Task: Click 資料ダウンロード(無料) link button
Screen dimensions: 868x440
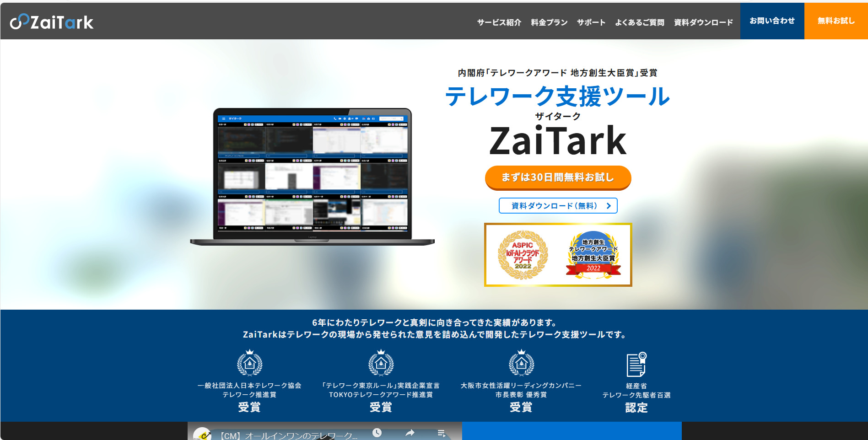Action: pyautogui.click(x=558, y=206)
